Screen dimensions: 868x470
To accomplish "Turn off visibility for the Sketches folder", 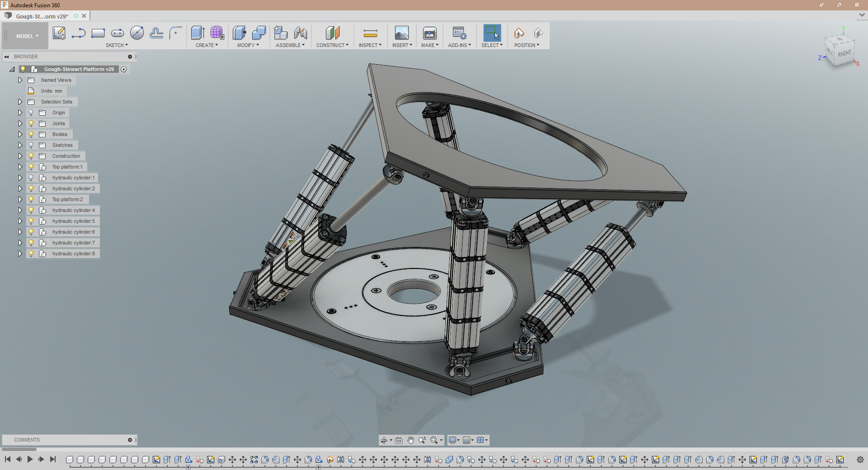I will 31,145.
